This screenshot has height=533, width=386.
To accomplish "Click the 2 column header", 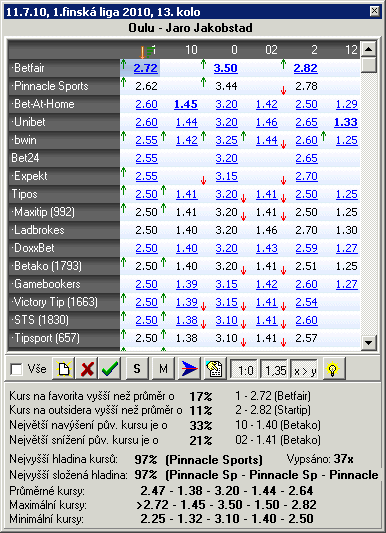I will (x=314, y=50).
